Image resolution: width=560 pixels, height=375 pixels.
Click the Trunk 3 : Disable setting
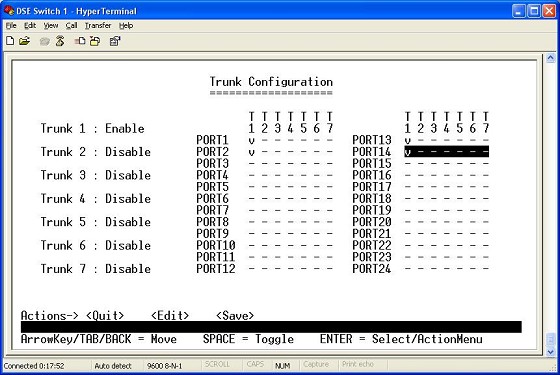tap(96, 175)
